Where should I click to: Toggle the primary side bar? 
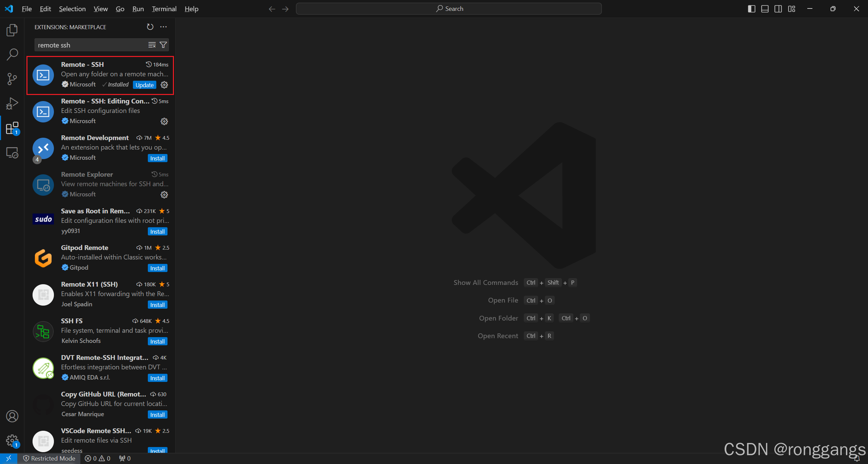point(751,9)
